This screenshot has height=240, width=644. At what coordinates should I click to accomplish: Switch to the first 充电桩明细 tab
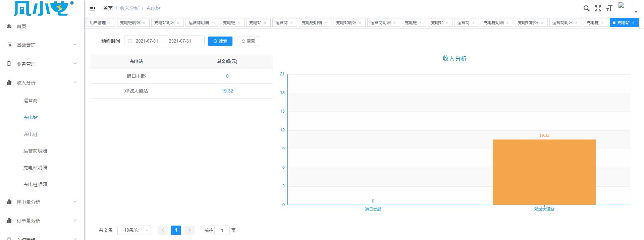130,23
